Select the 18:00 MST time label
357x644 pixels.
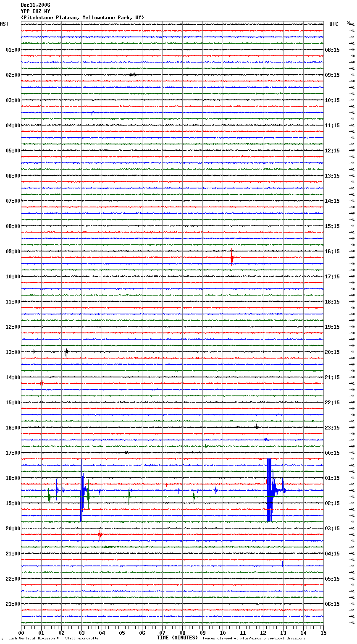point(13,478)
